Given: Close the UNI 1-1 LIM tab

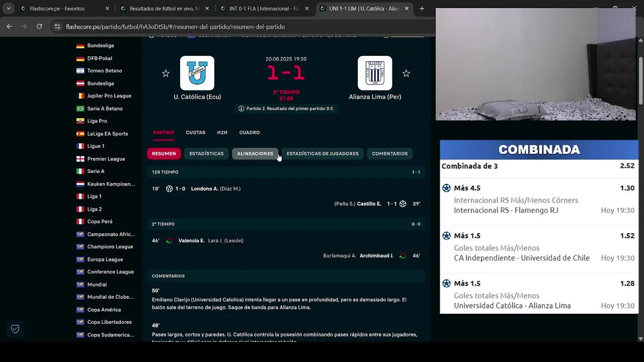Looking at the screenshot, I should click(x=407, y=9).
